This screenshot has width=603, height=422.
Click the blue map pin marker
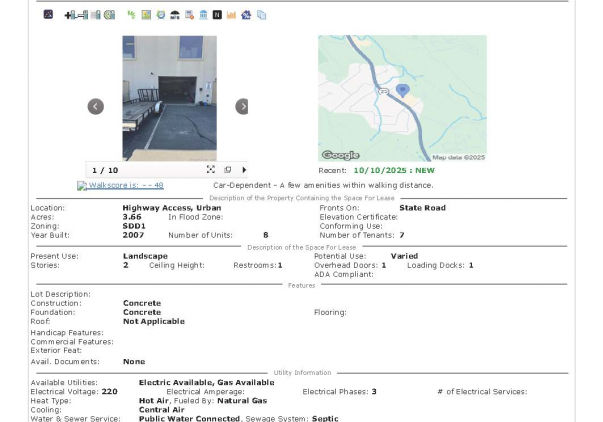(402, 90)
